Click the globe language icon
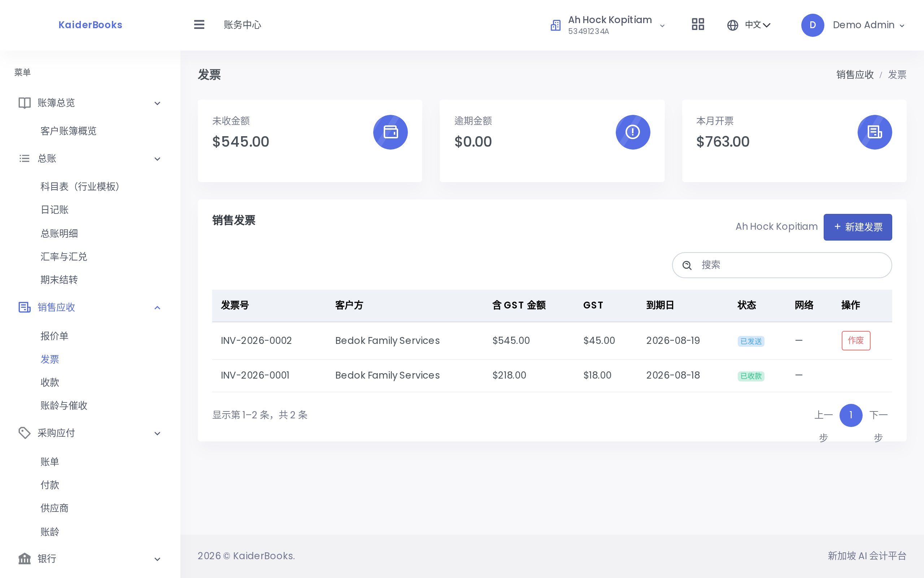This screenshot has height=578, width=924. (x=732, y=25)
